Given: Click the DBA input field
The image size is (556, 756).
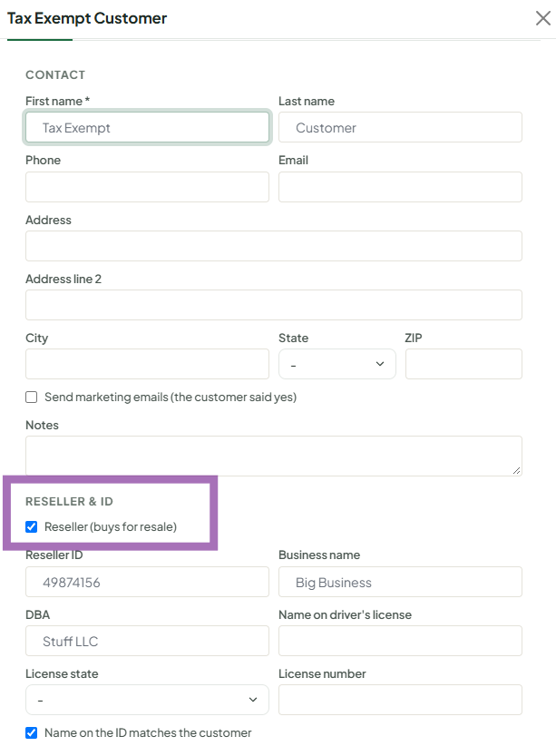Looking at the screenshot, I should pyautogui.click(x=148, y=642).
